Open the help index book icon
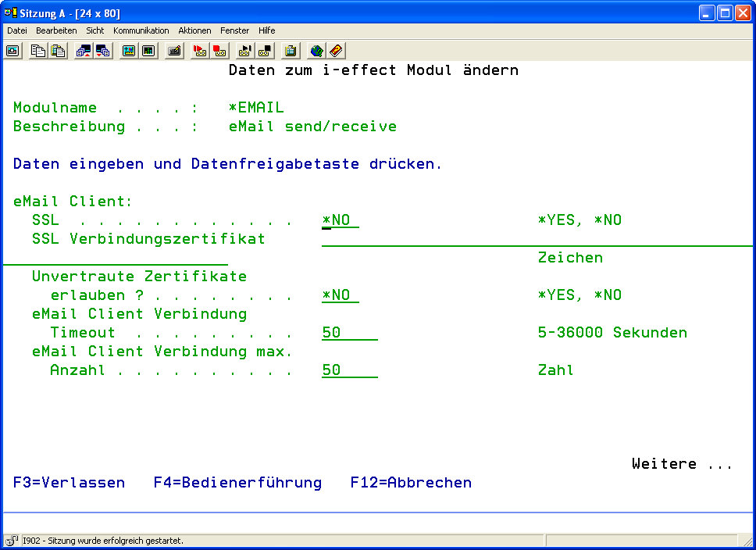Viewport: 756px width, 550px height. click(336, 51)
